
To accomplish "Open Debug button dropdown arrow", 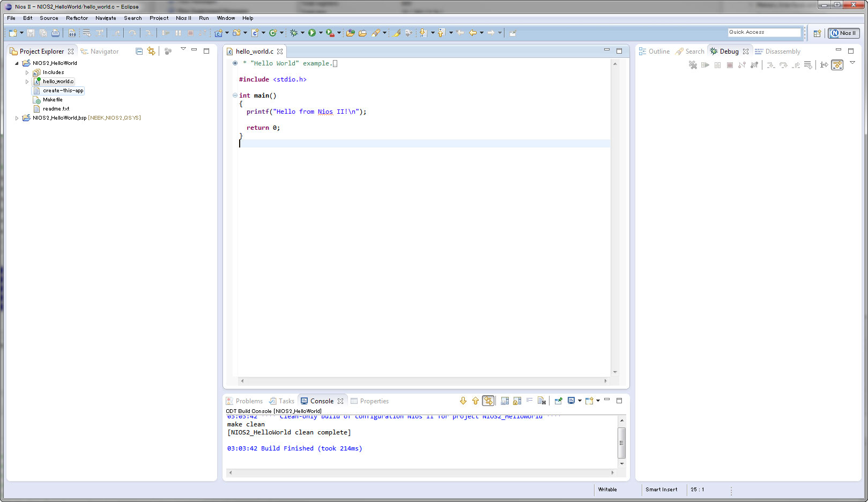I will (x=302, y=33).
